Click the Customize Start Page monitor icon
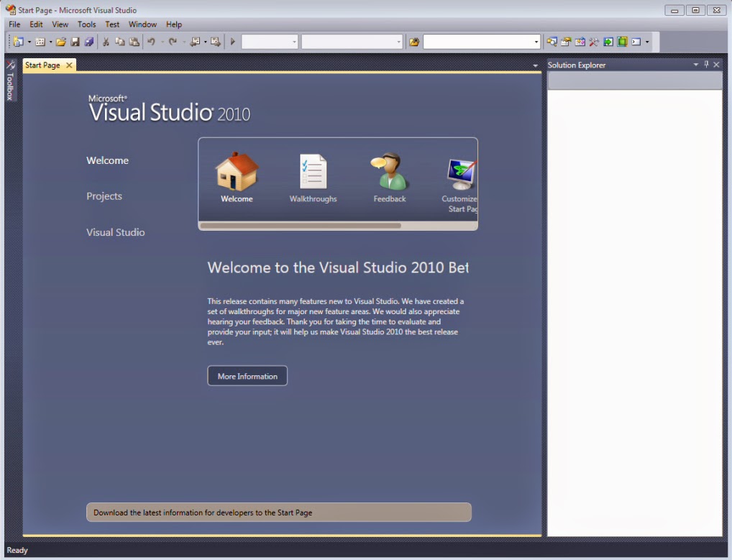The width and height of the screenshot is (732, 560). point(461,174)
